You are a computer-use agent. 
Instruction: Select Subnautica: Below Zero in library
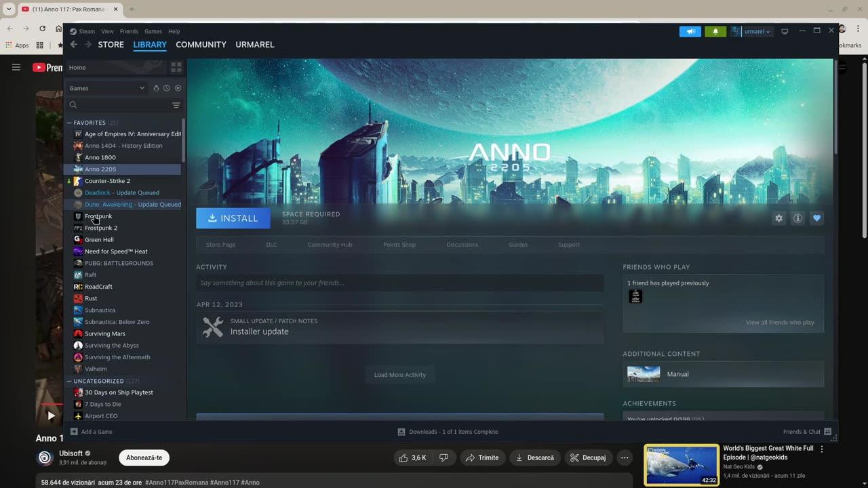pyautogui.click(x=123, y=322)
